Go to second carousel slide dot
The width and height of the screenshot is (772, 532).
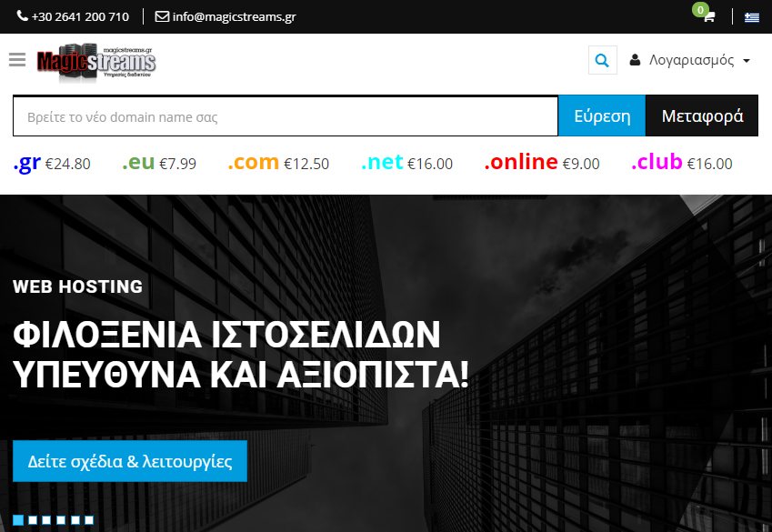33,519
